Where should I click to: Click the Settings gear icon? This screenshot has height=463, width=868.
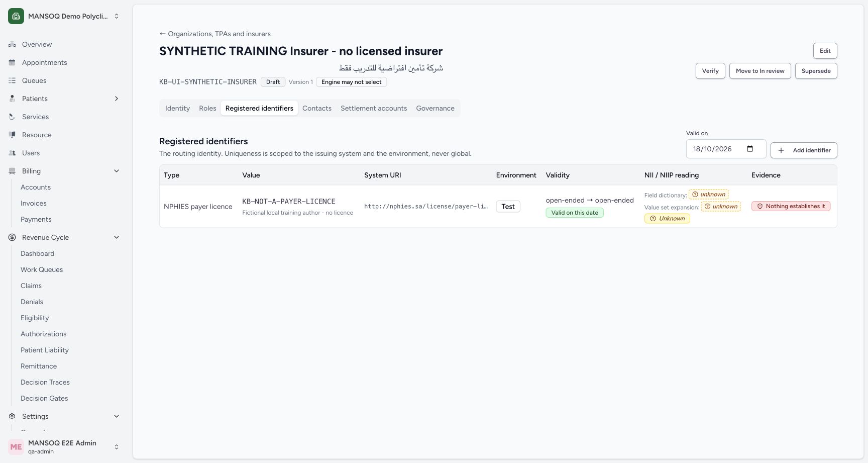(x=12, y=417)
